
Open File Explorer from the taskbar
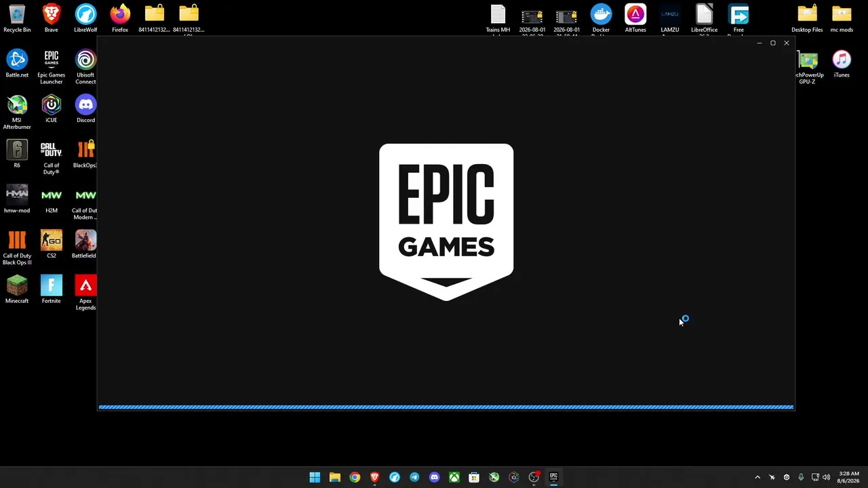point(335,477)
